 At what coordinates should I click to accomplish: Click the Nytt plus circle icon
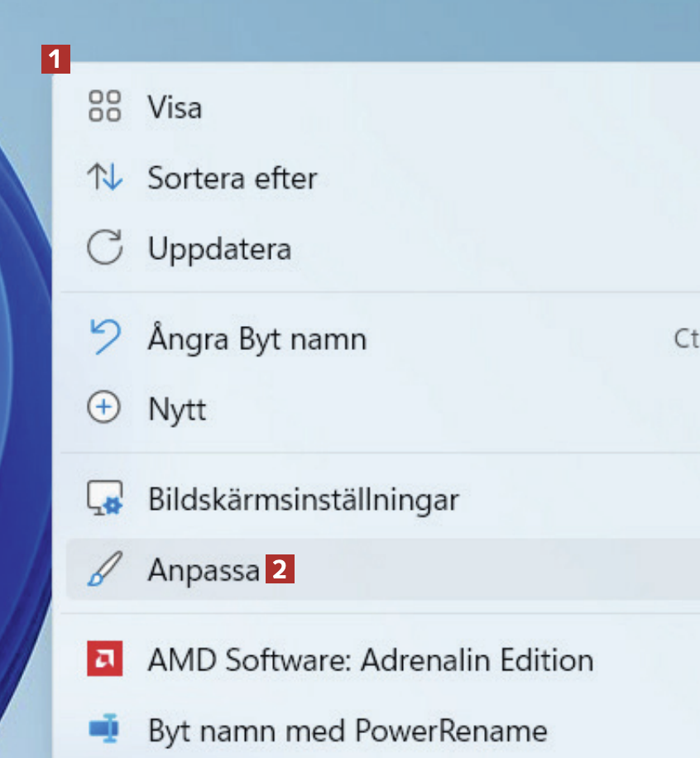[x=104, y=409]
